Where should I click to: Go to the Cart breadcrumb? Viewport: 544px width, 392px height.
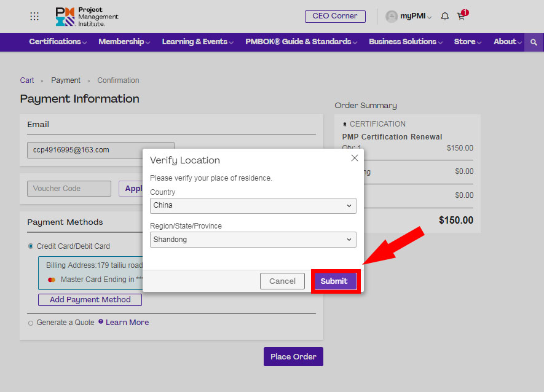tap(26, 80)
